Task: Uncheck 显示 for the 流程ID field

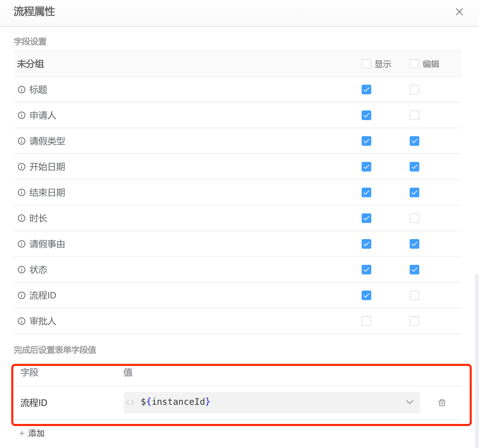Action: pos(366,295)
